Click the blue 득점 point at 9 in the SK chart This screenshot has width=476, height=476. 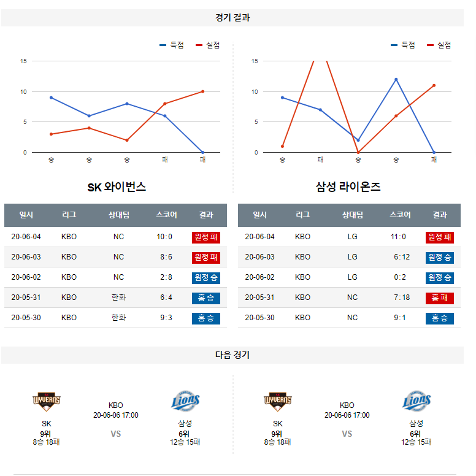coord(52,98)
